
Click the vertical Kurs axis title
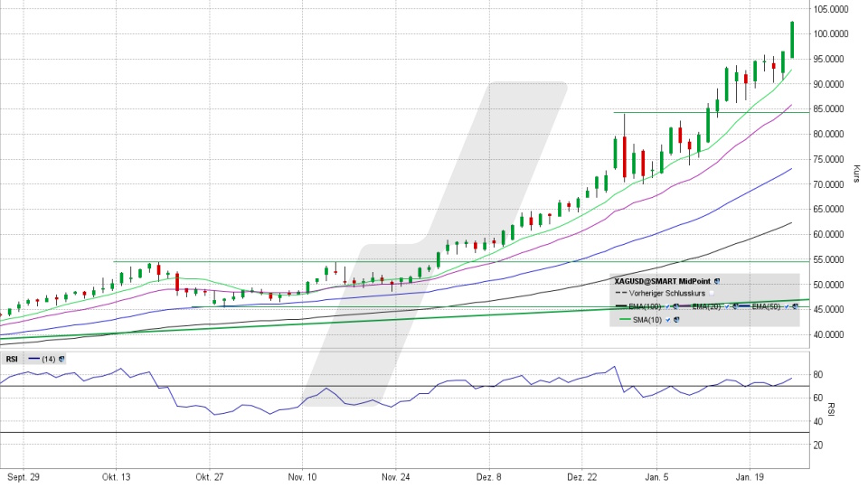pos(855,174)
